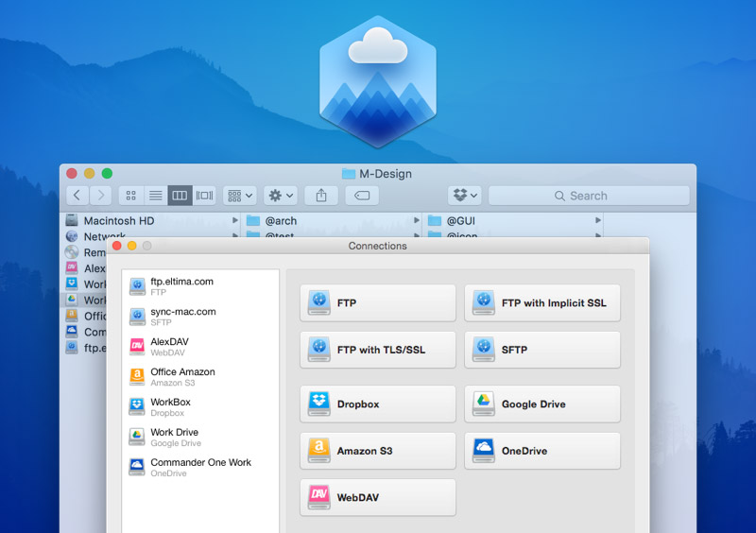Viewport: 756px width, 533px height.
Task: Select the Commander One Work connection
Action: (x=200, y=468)
